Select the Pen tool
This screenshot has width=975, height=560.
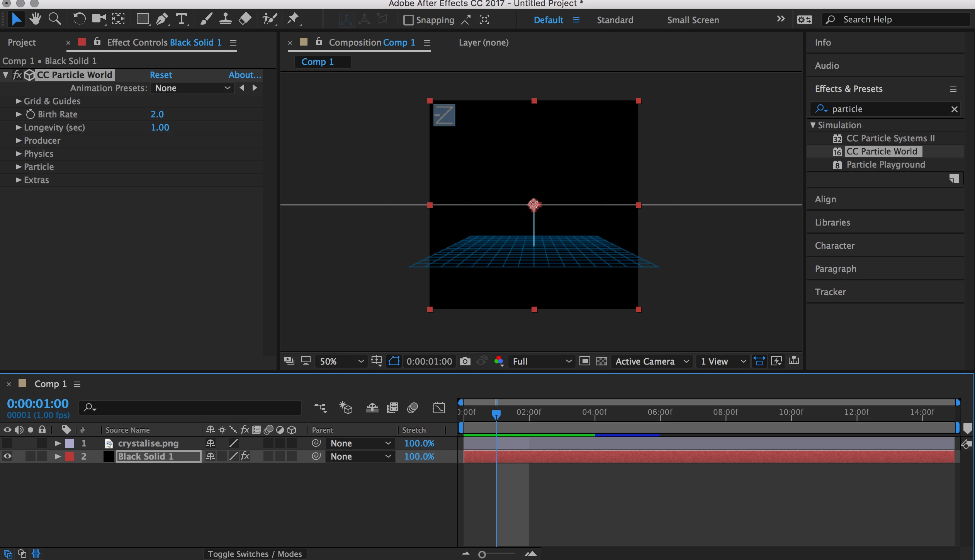(x=162, y=19)
